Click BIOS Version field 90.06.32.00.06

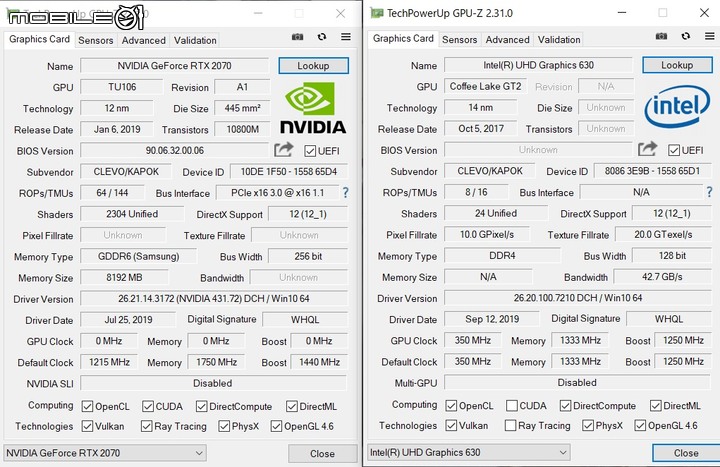174,150
